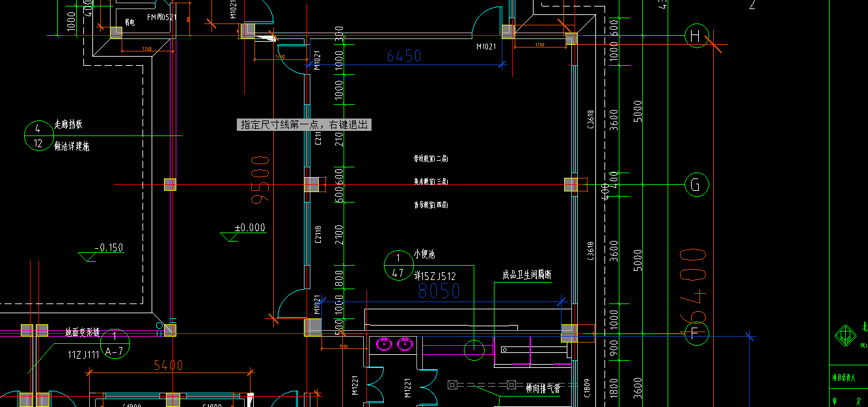The width and height of the screenshot is (868, 407).
Task: Select the column on axis G near C2118
Action: [312, 184]
